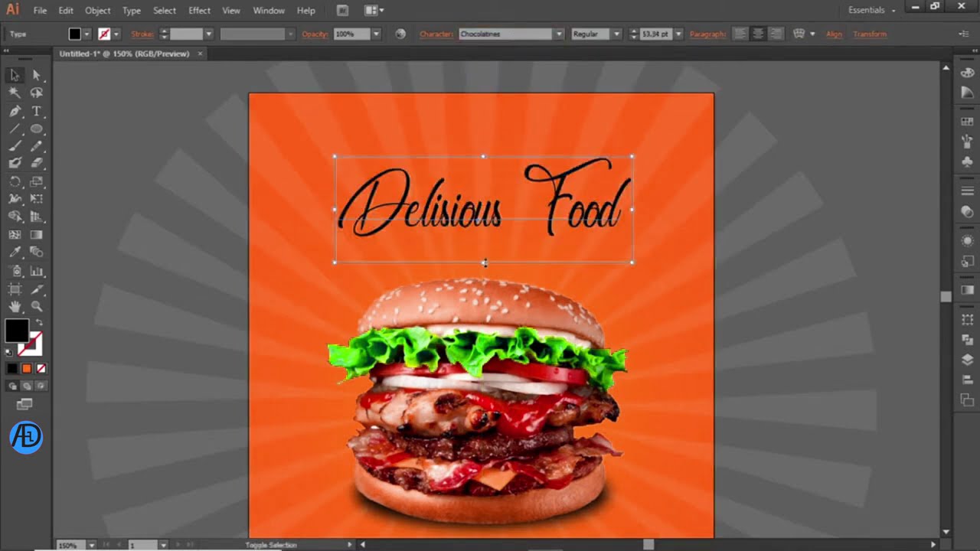Viewport: 980px width, 551px height.
Task: Select the Blob Brush tool
Action: point(15,163)
